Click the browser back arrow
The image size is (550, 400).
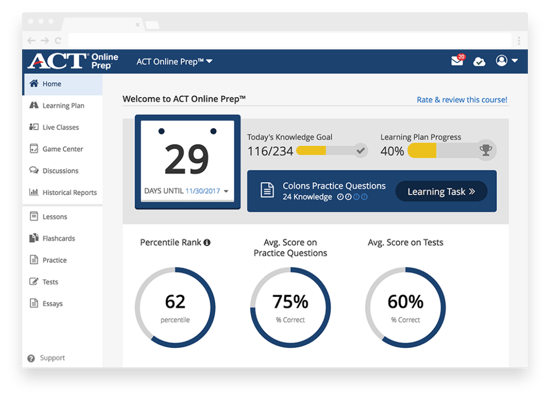point(32,41)
